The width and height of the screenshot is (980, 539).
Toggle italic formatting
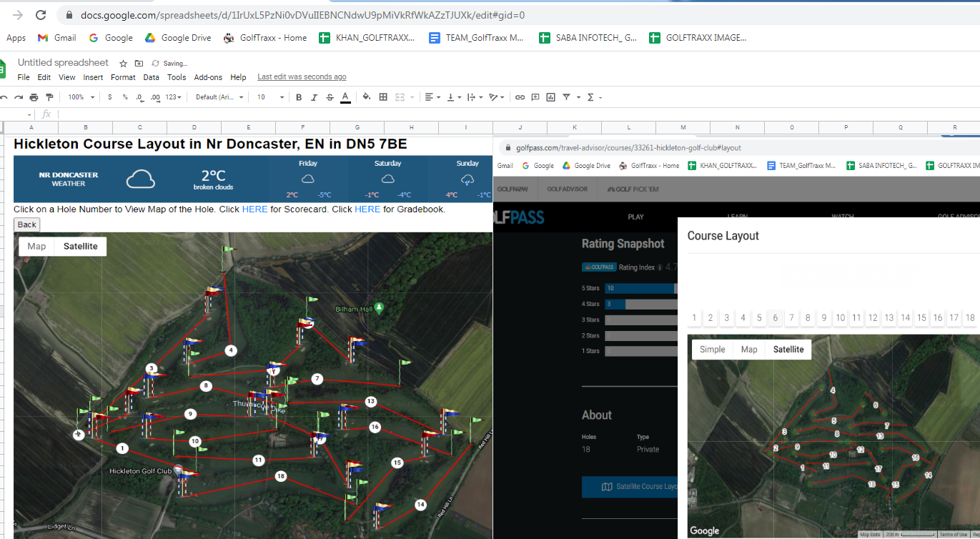pos(314,97)
